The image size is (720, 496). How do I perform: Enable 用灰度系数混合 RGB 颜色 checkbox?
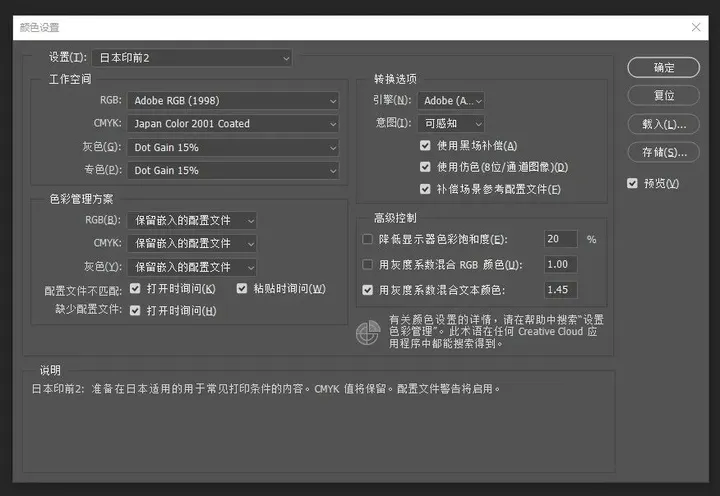(x=367, y=265)
